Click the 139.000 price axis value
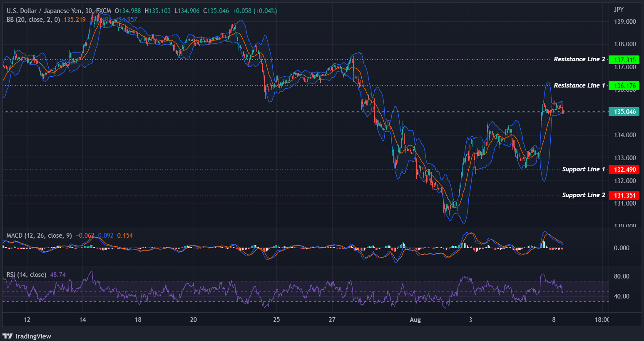Image resolution: width=644 pixels, height=341 pixels. pyautogui.click(x=624, y=21)
